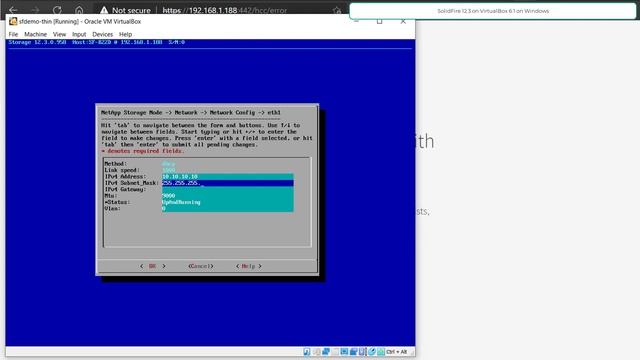Click the Ctrl + Alt host key indicator
640x360 pixels.
397,351
